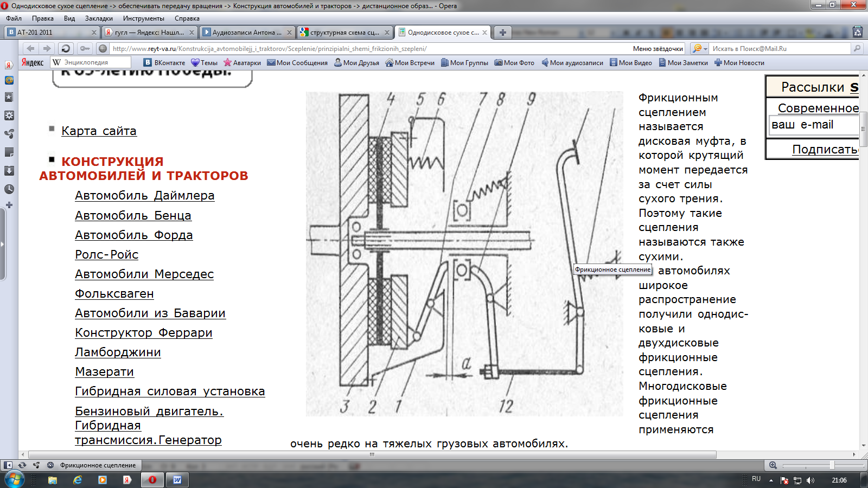The image size is (868, 488).
Task: Open the Вид menu
Action: (x=69, y=18)
